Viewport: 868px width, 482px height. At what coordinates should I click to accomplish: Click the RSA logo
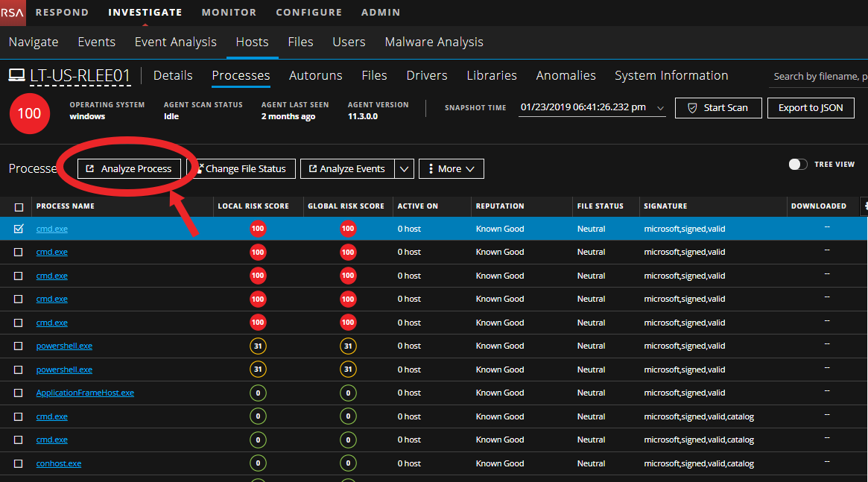(13, 12)
